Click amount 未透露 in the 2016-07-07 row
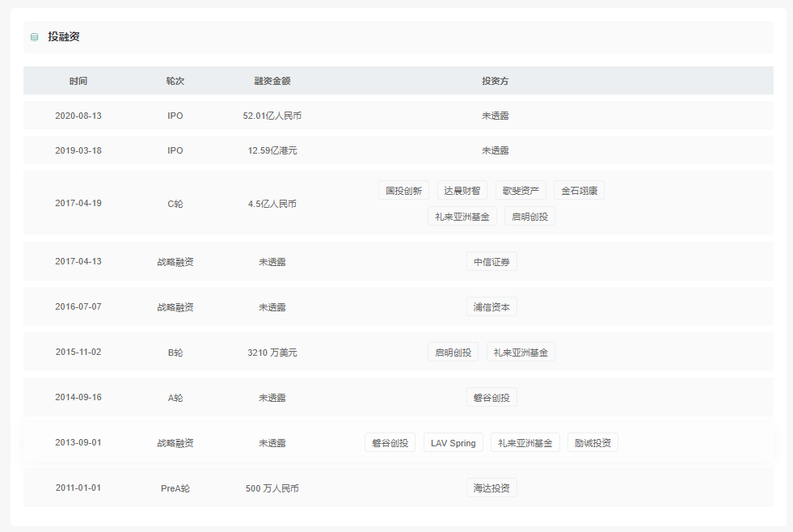793x532 pixels. [x=272, y=307]
